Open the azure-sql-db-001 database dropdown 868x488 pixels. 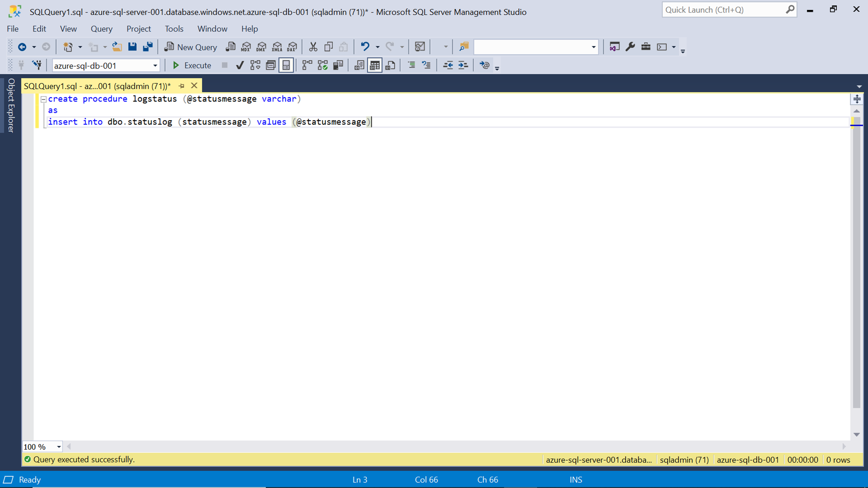tap(155, 66)
